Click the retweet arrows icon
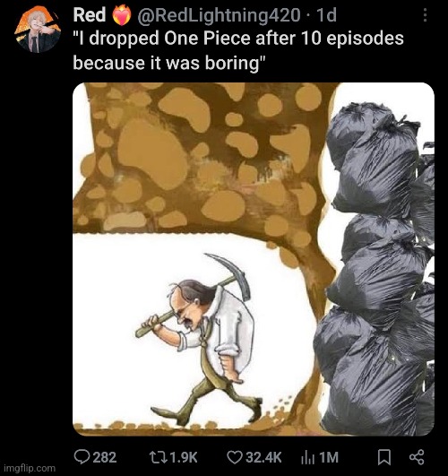 click(158, 457)
